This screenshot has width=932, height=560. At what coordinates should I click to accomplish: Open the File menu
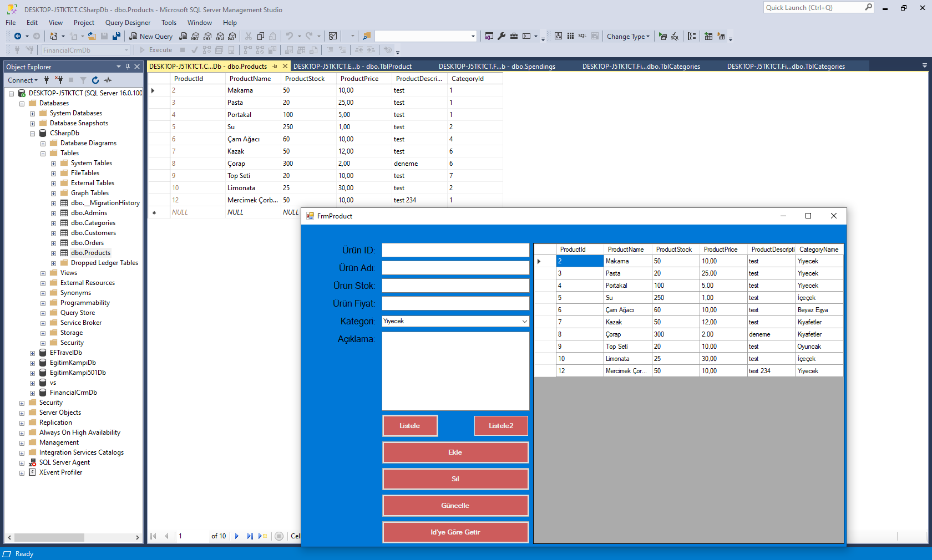pyautogui.click(x=11, y=23)
